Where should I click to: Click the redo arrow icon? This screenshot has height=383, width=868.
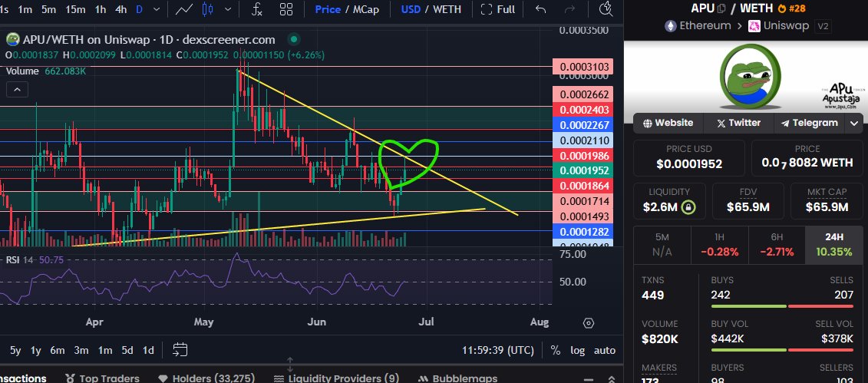coord(569,9)
